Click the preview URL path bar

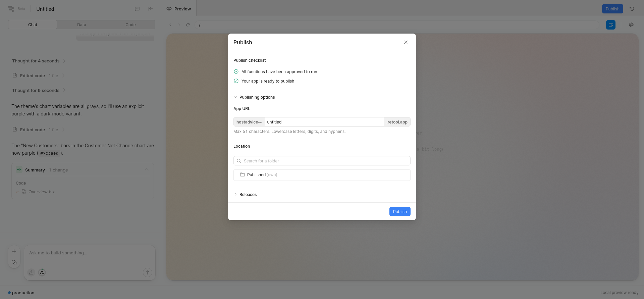[397, 25]
